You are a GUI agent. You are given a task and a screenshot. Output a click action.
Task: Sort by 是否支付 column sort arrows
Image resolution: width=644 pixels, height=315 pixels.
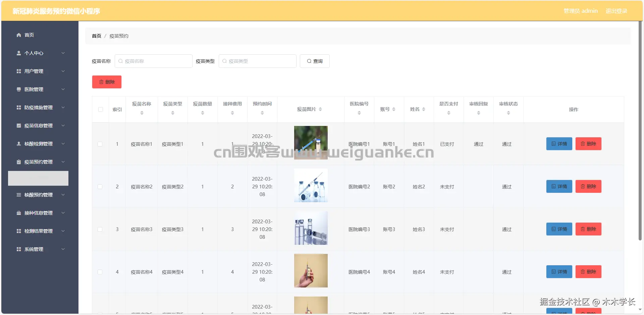pyautogui.click(x=449, y=113)
